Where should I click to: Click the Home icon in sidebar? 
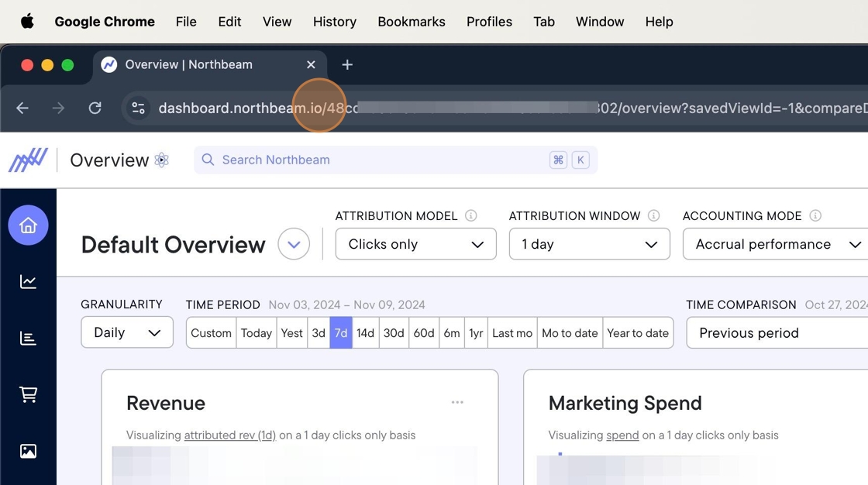28,225
